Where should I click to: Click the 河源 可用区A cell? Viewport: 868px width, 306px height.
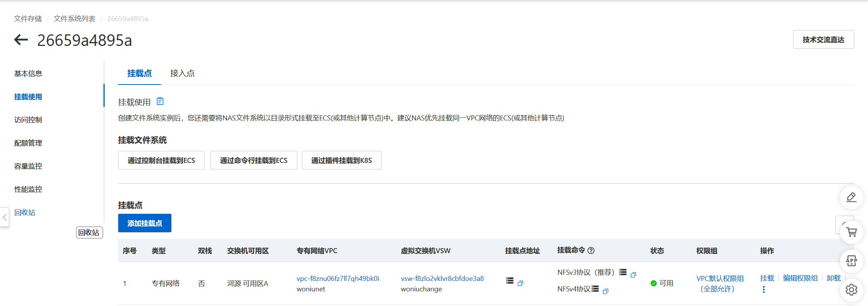pos(248,284)
